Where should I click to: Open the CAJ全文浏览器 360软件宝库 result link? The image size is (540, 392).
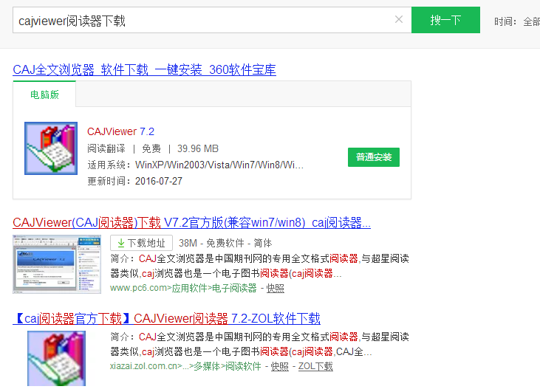(x=144, y=70)
